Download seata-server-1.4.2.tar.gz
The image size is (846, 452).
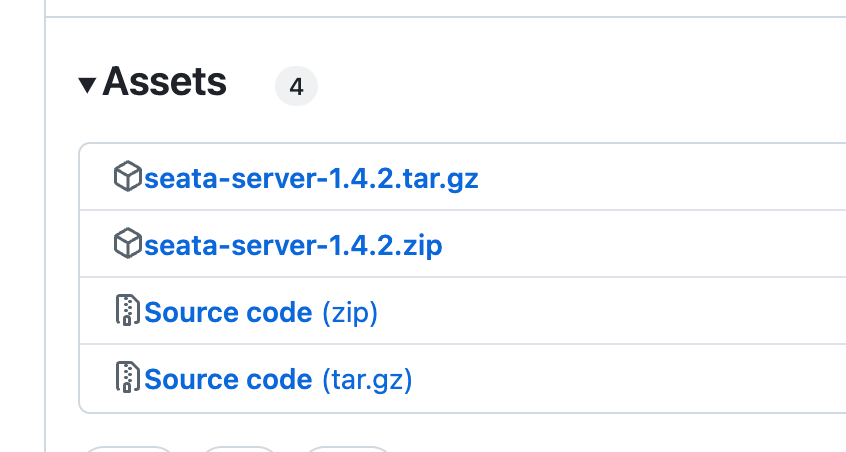311,178
